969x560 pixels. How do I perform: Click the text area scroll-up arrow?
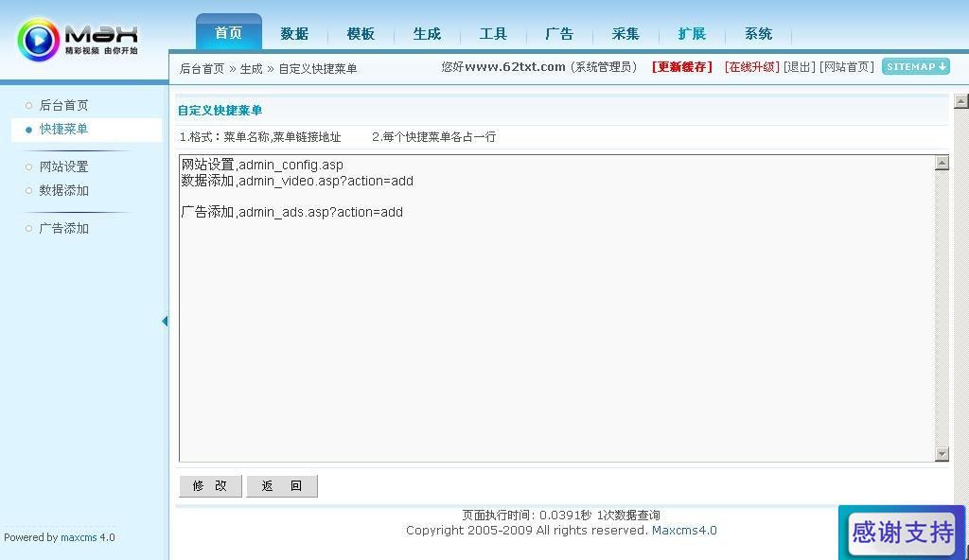(942, 164)
